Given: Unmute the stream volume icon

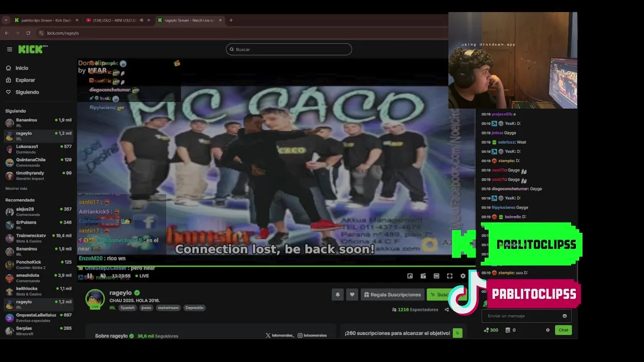Looking at the screenshot, I should [x=103, y=276].
